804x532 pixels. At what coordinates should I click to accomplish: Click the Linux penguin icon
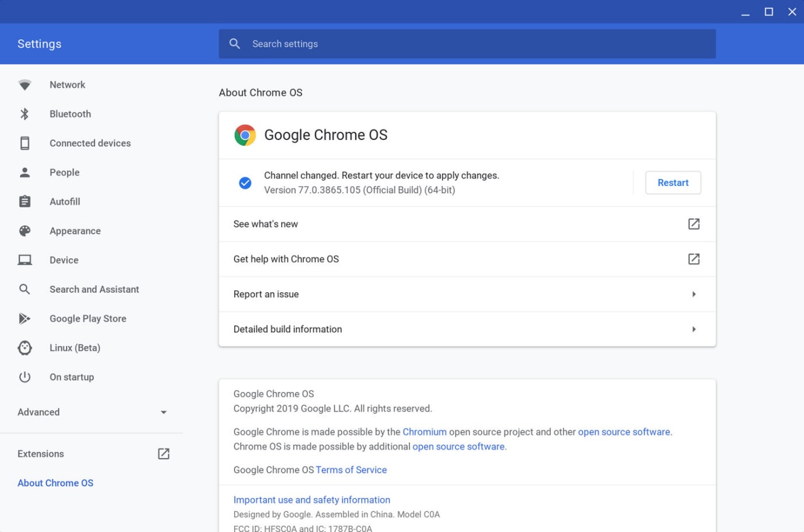(24, 347)
